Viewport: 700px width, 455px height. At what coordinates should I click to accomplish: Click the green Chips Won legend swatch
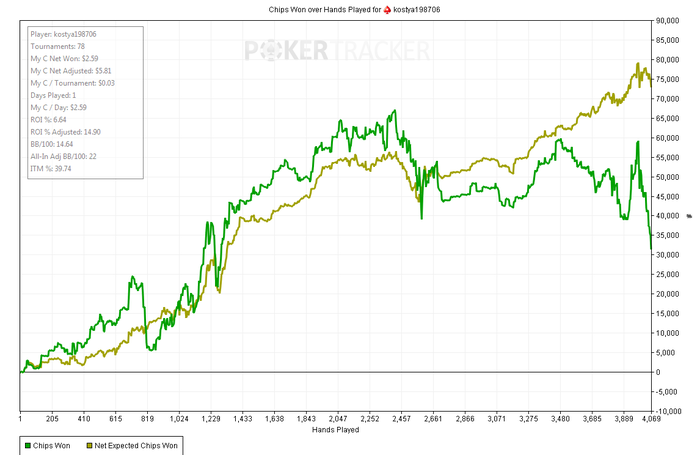(28, 446)
